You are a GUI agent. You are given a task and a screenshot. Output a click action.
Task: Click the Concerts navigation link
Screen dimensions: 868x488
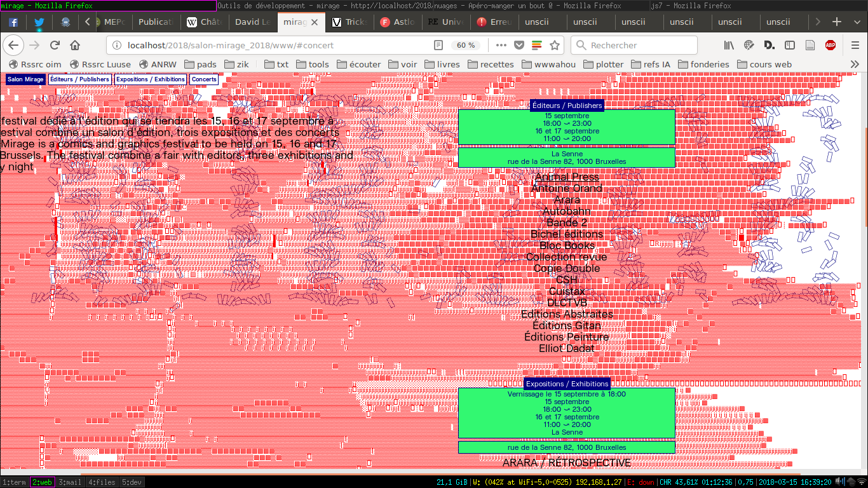(x=204, y=79)
